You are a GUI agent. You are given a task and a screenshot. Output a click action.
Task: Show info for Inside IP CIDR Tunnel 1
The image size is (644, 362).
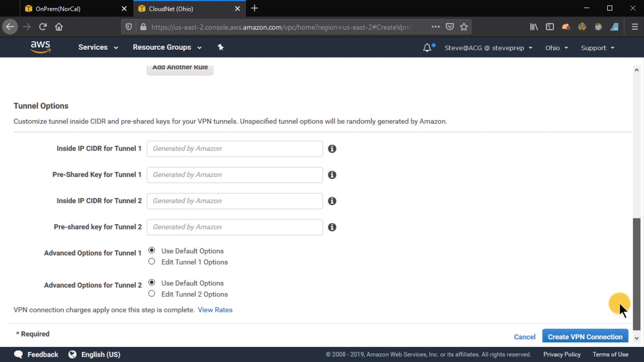tap(332, 149)
